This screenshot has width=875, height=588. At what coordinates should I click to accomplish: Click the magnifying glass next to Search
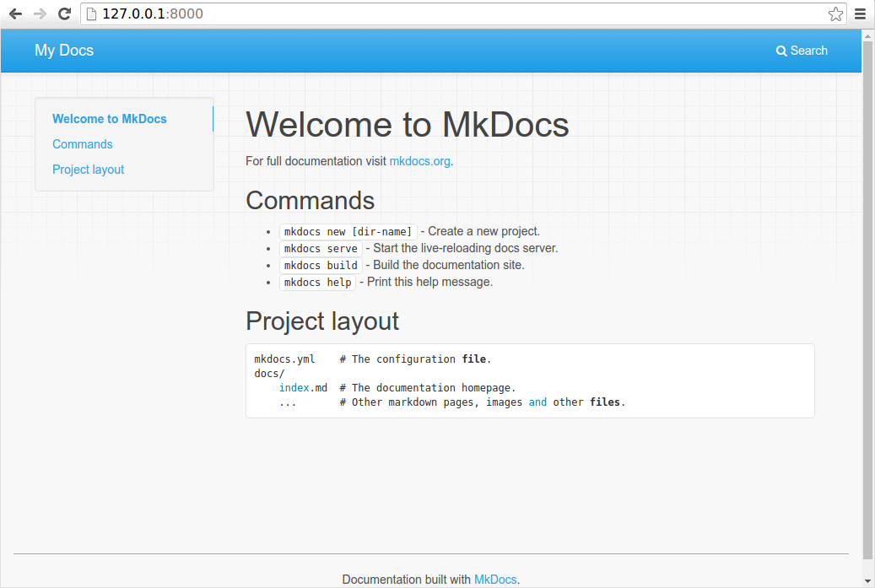[x=780, y=51]
